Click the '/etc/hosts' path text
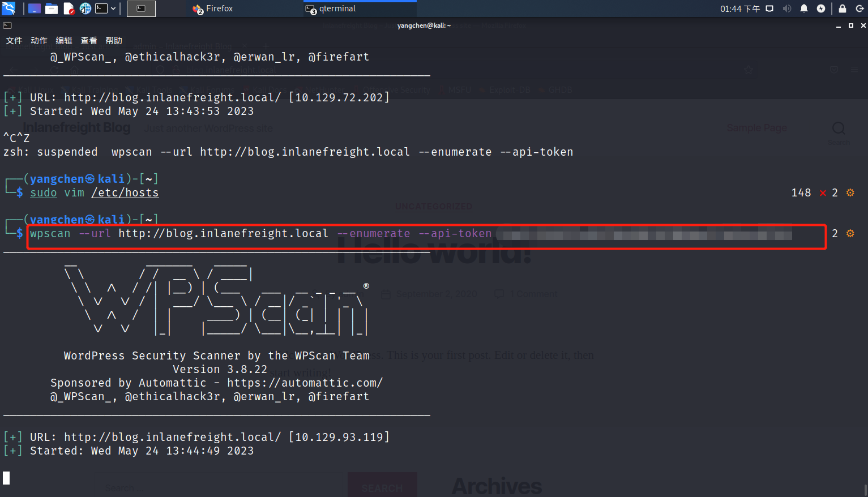The image size is (868, 497). click(x=125, y=192)
